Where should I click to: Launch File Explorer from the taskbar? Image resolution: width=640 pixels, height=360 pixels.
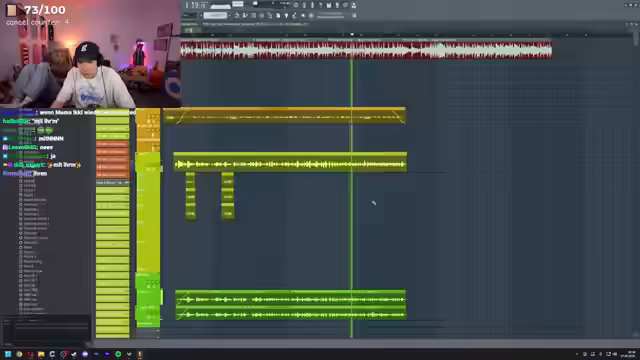41,354
